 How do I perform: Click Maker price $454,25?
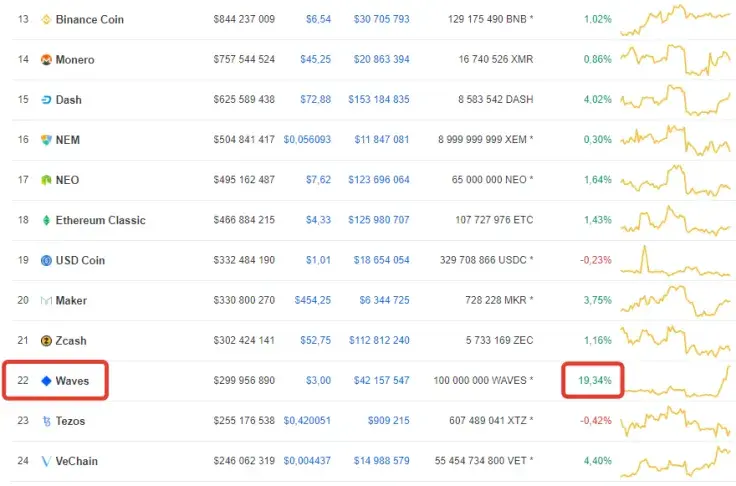313,301
